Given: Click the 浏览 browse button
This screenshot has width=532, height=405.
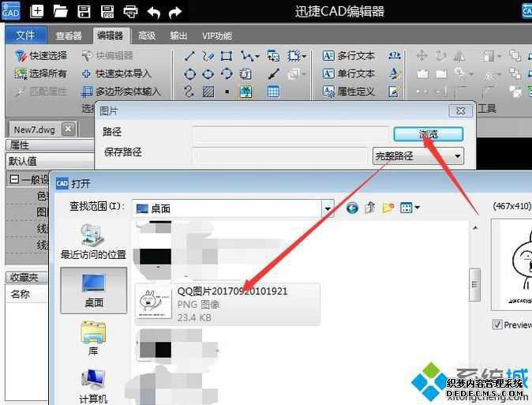Looking at the screenshot, I should coord(428,134).
